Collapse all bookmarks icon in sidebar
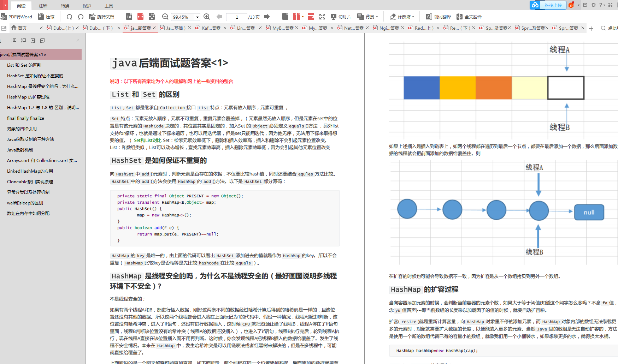 24,41
